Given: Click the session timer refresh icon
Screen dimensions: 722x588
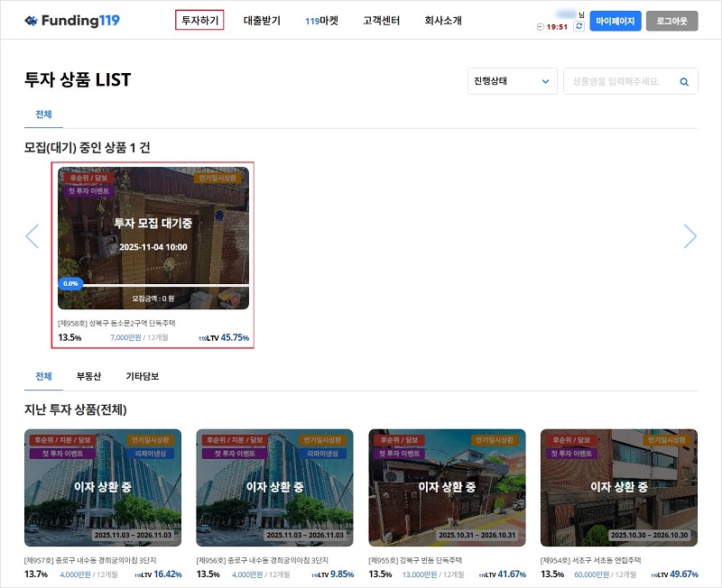Looking at the screenshot, I should pyautogui.click(x=579, y=27).
